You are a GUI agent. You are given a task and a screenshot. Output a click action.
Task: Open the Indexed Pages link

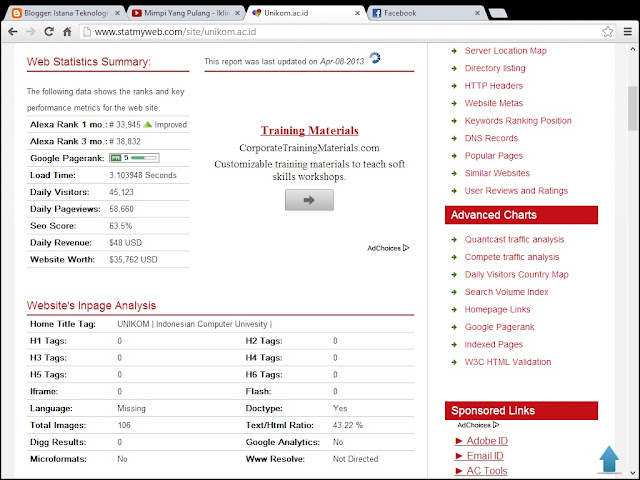[x=493, y=345]
